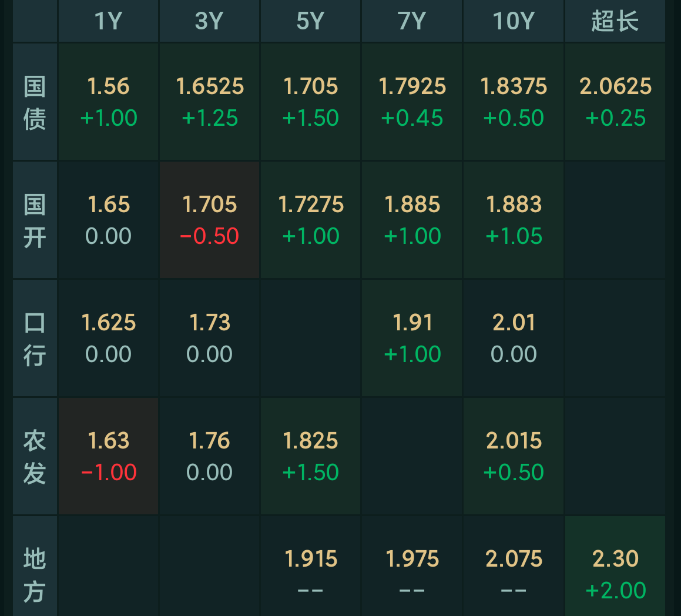Select the 1Y column header
681x616 pixels.
point(108,21)
